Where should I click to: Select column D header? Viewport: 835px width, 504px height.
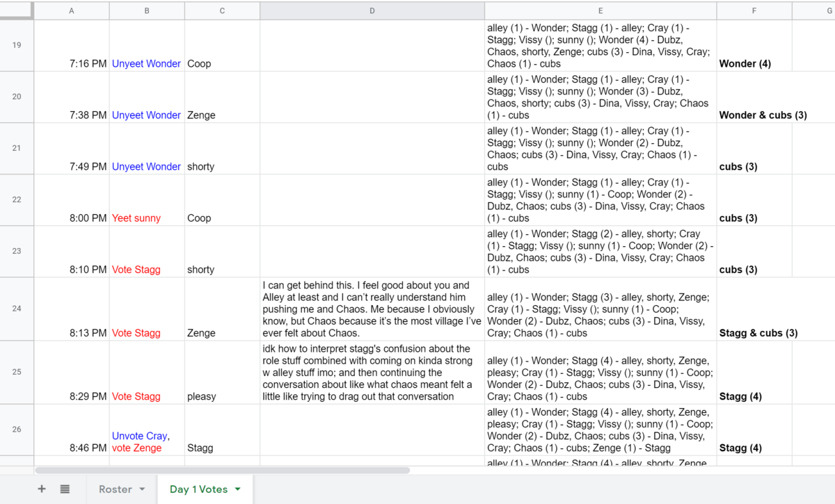(372, 10)
